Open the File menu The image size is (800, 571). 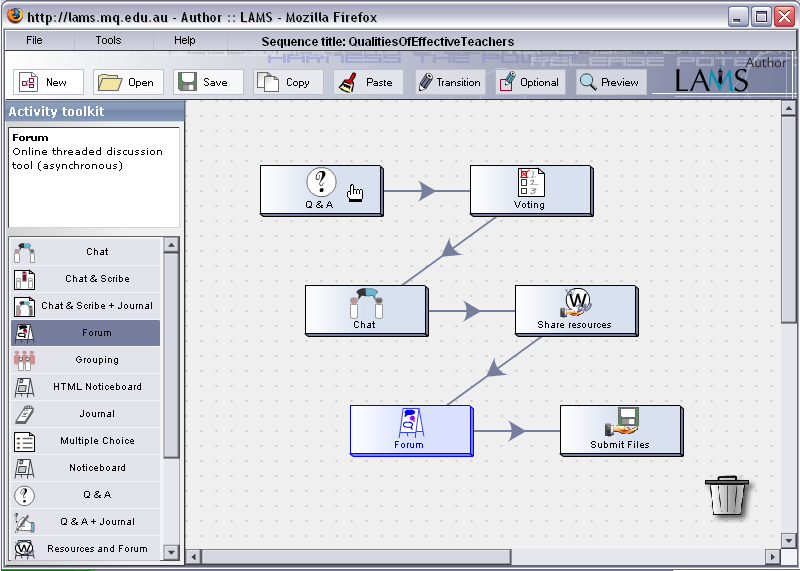pyautogui.click(x=34, y=41)
